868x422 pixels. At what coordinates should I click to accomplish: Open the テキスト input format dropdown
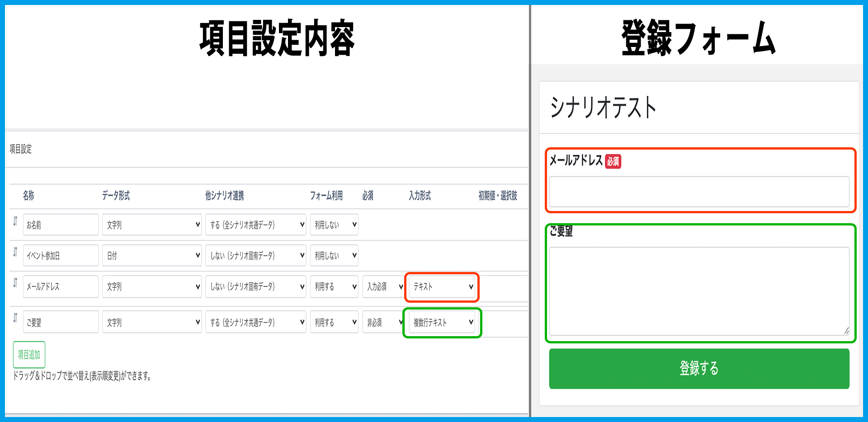442,286
